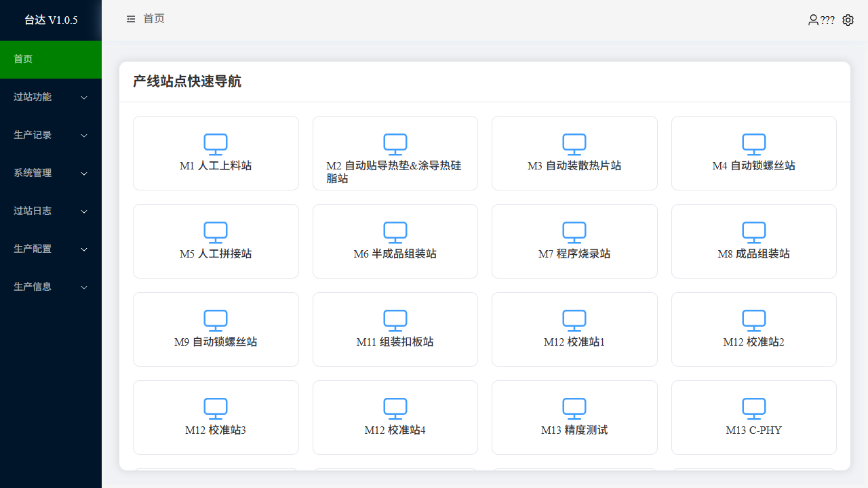Open M2 自动贴导热垫&涂导热硅脂站 label
Viewport: 868px width, 488px height.
coord(394,172)
